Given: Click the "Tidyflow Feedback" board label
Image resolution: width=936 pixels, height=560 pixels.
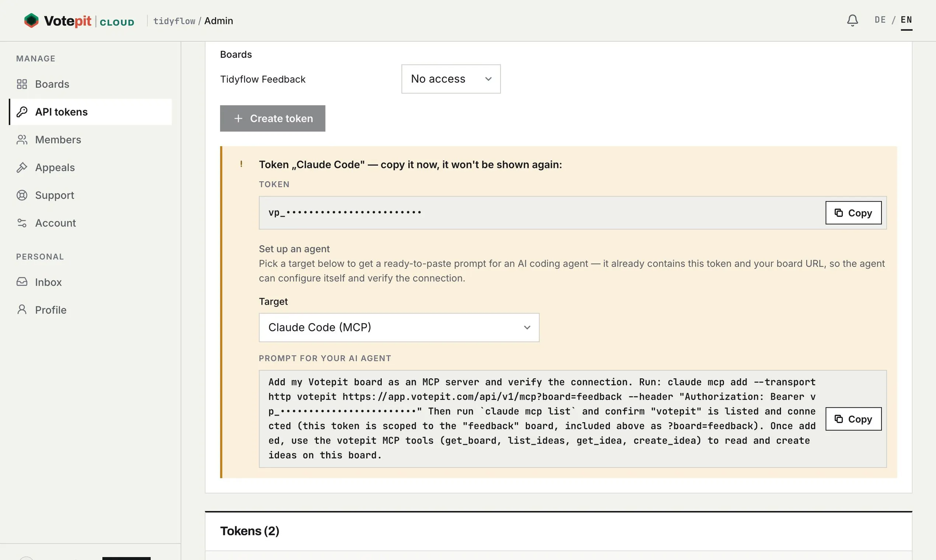Looking at the screenshot, I should (x=263, y=79).
